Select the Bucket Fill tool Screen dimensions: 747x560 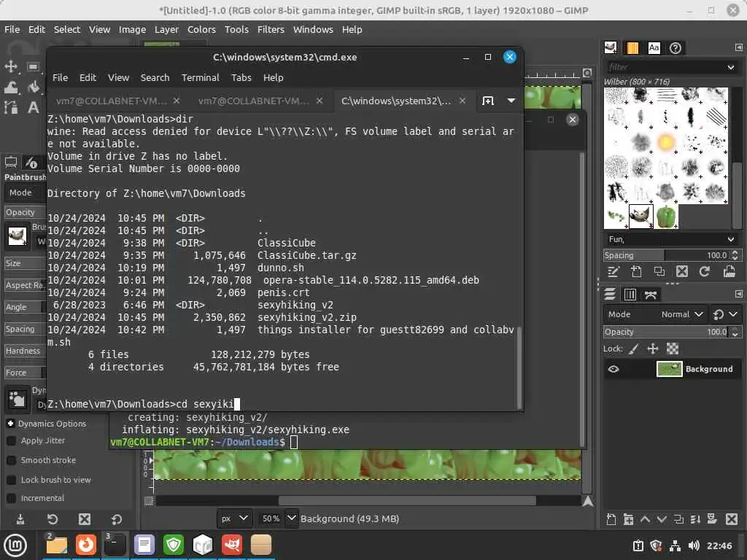pyautogui.click(x=33, y=87)
